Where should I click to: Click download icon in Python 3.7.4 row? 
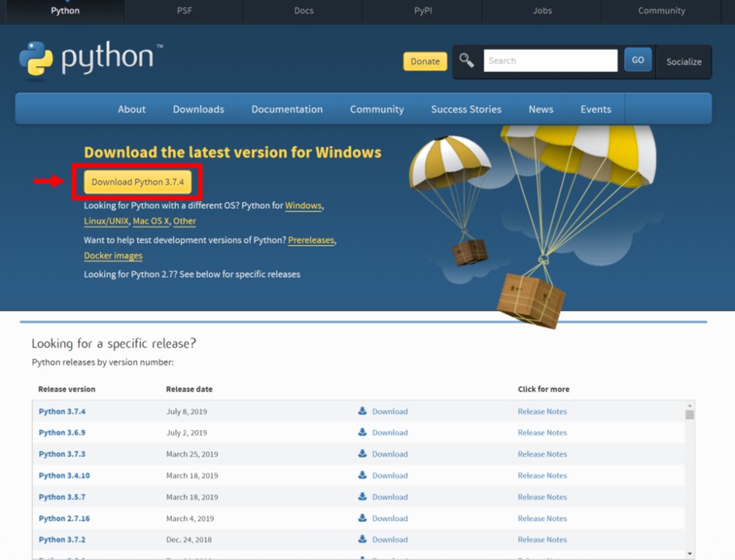[x=362, y=411]
